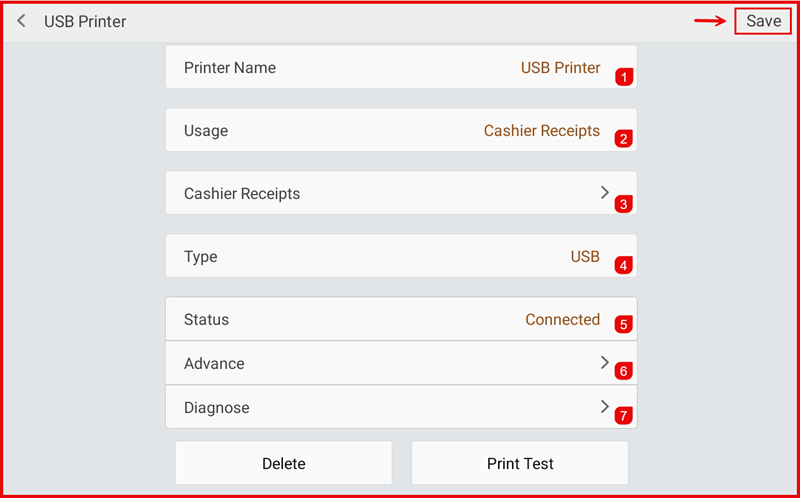Image resolution: width=800 pixels, height=498 pixels.
Task: Click the Connected status value
Action: (x=563, y=319)
